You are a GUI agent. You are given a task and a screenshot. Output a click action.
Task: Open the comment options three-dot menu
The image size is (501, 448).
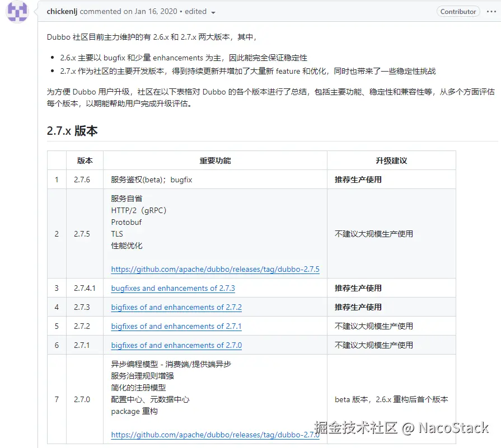click(491, 12)
